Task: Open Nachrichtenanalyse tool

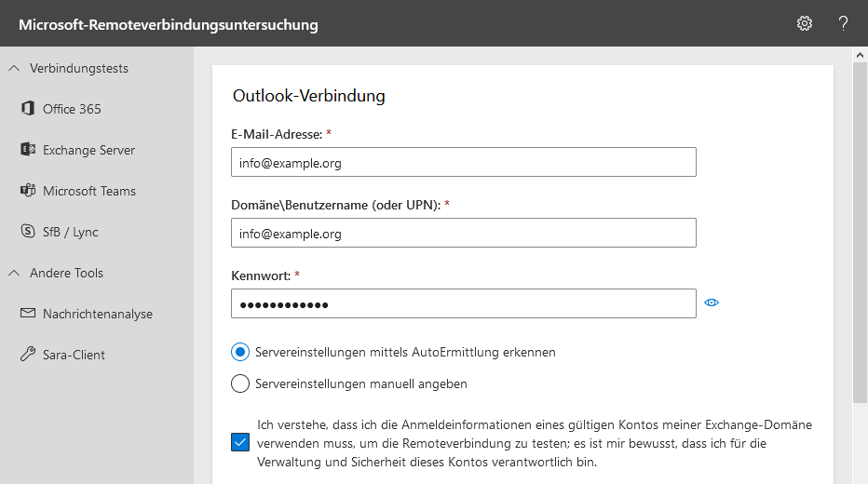Action: tap(97, 314)
